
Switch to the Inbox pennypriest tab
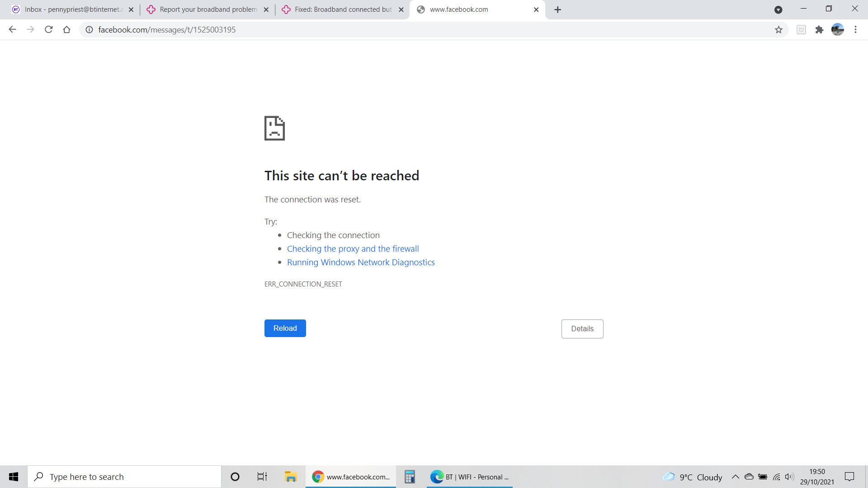point(73,9)
